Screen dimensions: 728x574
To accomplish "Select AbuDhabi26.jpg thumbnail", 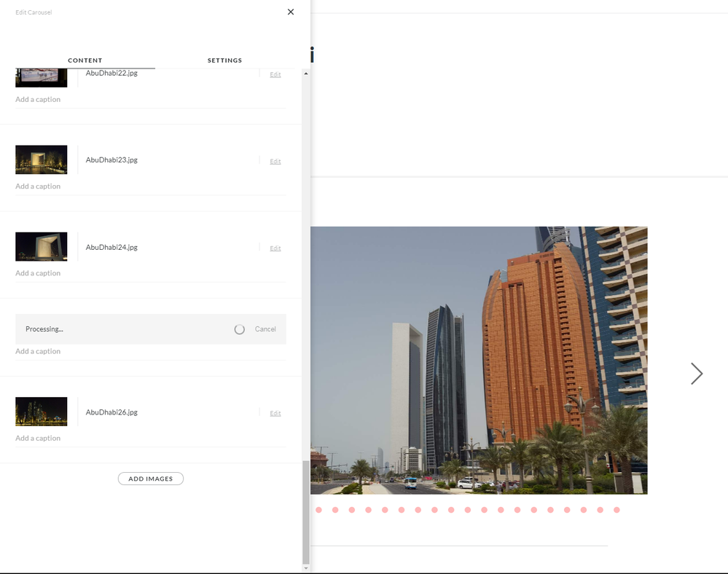I will [42, 412].
